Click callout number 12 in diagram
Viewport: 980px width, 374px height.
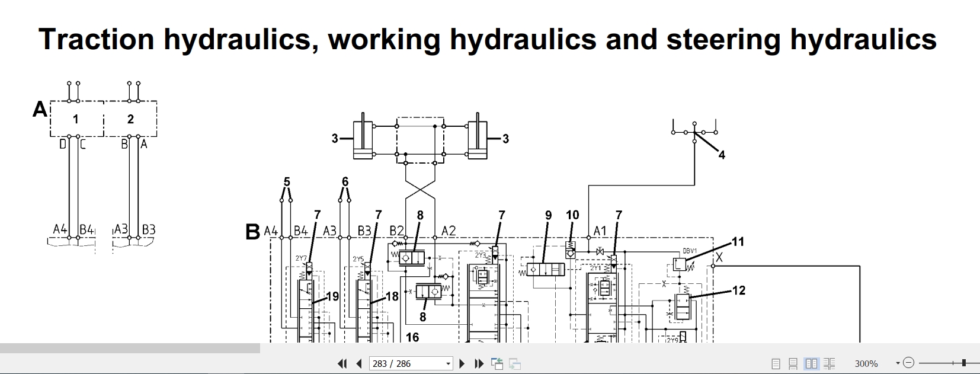click(x=739, y=290)
